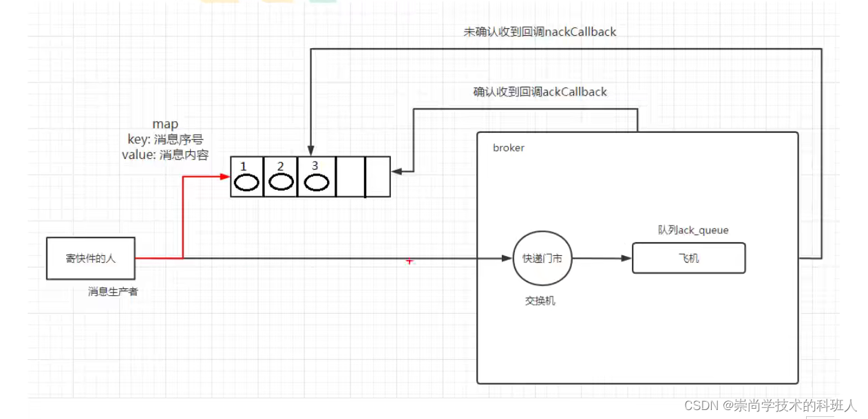Click the 寄快件的人 rectangle shape

point(91,258)
